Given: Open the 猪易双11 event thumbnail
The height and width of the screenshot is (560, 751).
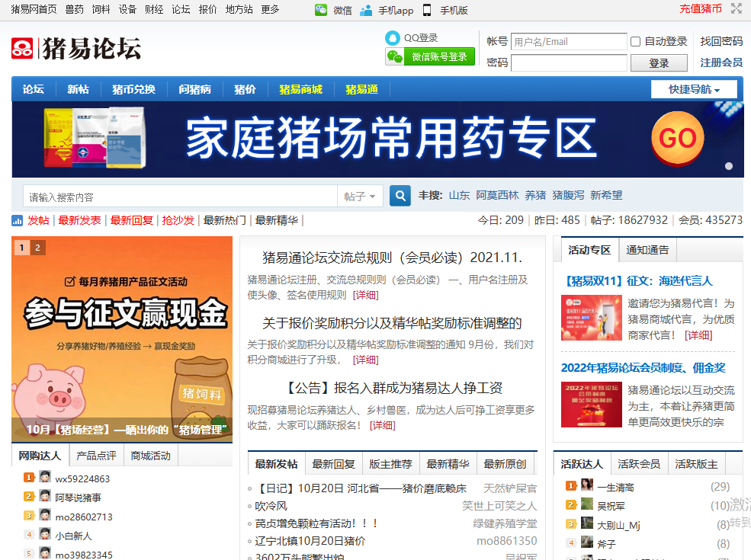Looking at the screenshot, I should pyautogui.click(x=591, y=318).
